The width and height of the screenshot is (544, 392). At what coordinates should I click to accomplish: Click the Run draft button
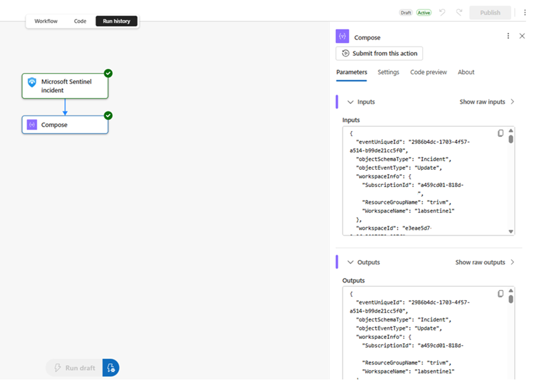(74, 368)
